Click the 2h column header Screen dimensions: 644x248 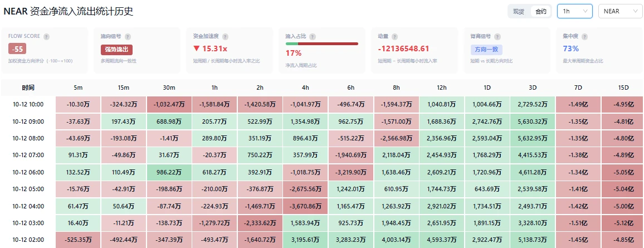pyautogui.click(x=260, y=87)
